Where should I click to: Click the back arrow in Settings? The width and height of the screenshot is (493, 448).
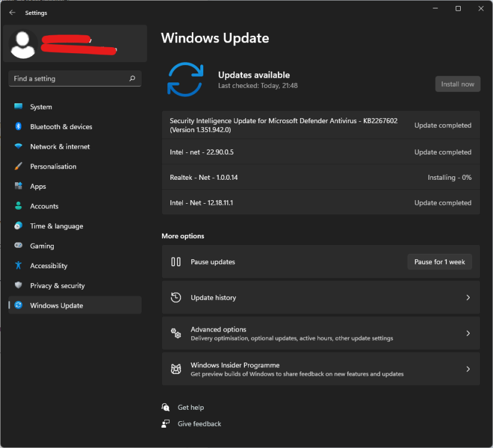(13, 13)
